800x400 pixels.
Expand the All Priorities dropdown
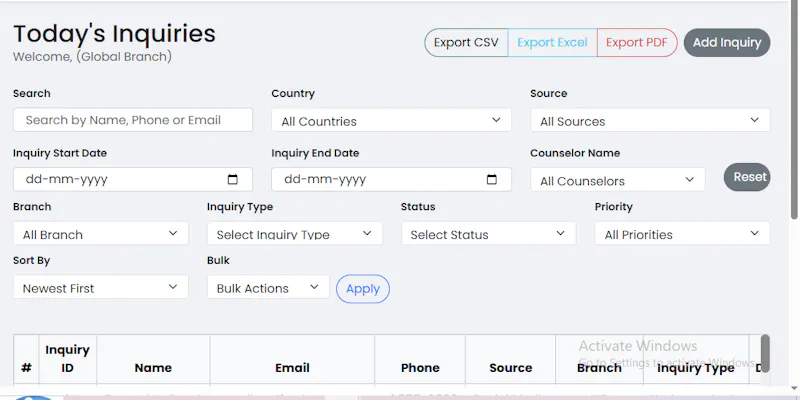click(x=682, y=233)
